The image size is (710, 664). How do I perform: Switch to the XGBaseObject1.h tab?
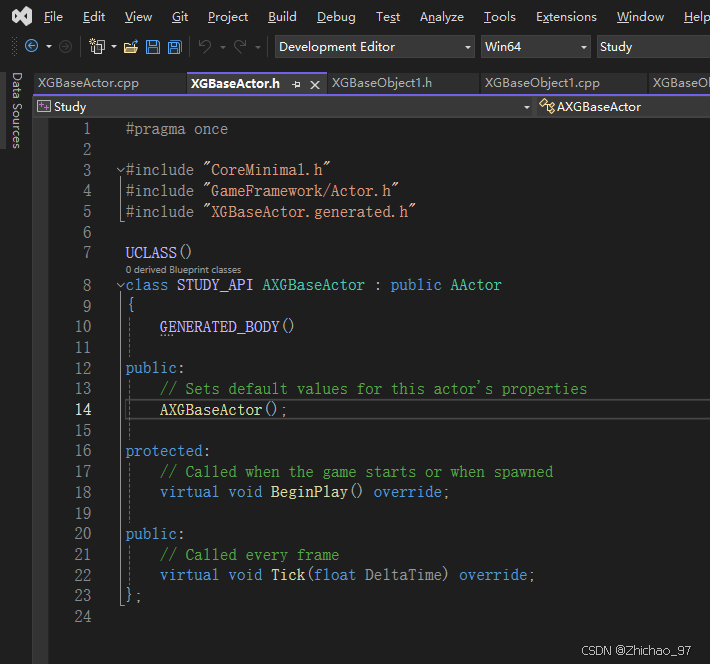click(381, 83)
